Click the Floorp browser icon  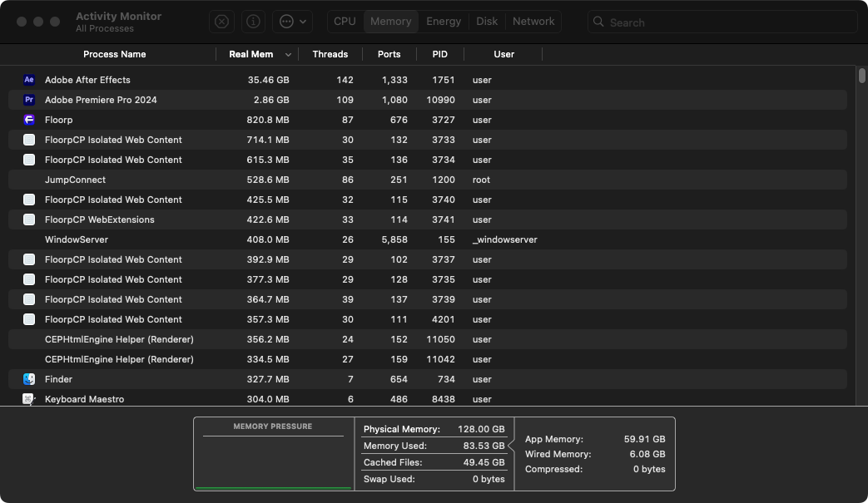29,120
